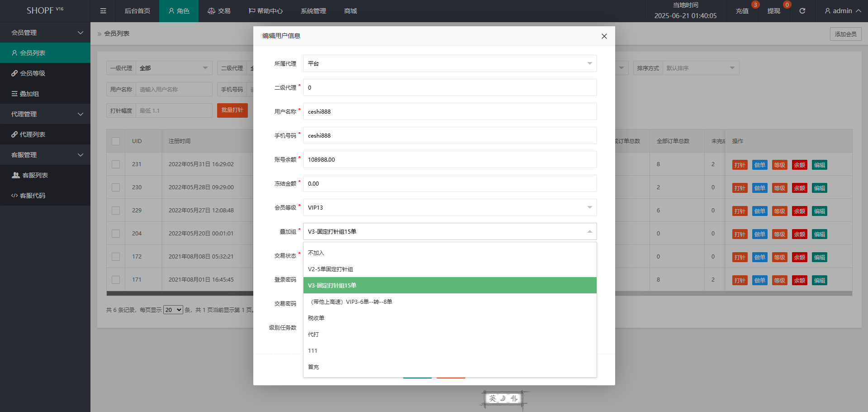Image resolution: width=868 pixels, height=412 pixels.
Task: Click the refresh icon in top bar
Action: pyautogui.click(x=802, y=11)
